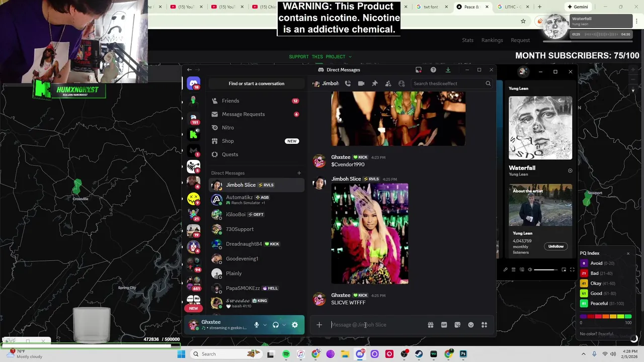This screenshot has width=644, height=362.
Task: Click Avoid purple swatch in PQ Index
Action: [x=584, y=263]
